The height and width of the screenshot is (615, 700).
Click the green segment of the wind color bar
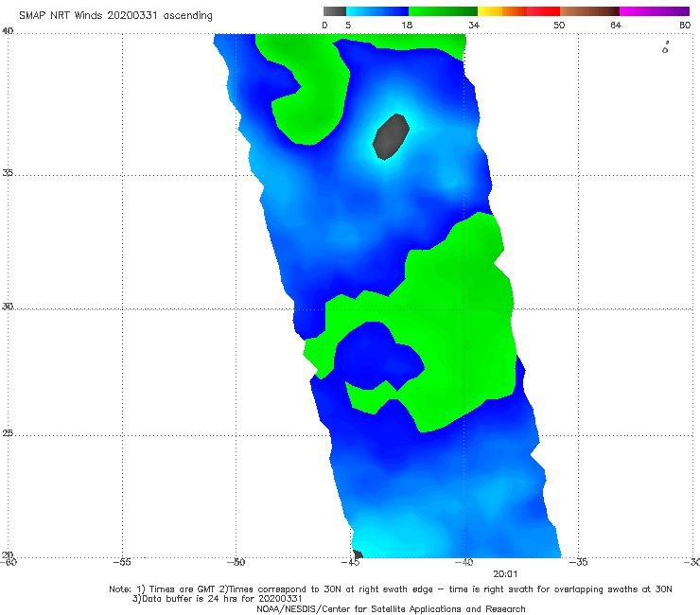(443, 11)
